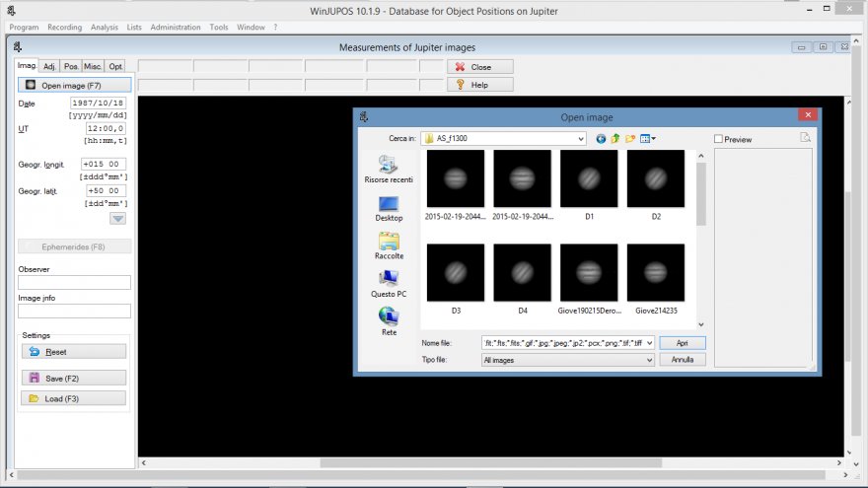Click the Reset settings button
The image size is (868, 488).
(x=74, y=351)
